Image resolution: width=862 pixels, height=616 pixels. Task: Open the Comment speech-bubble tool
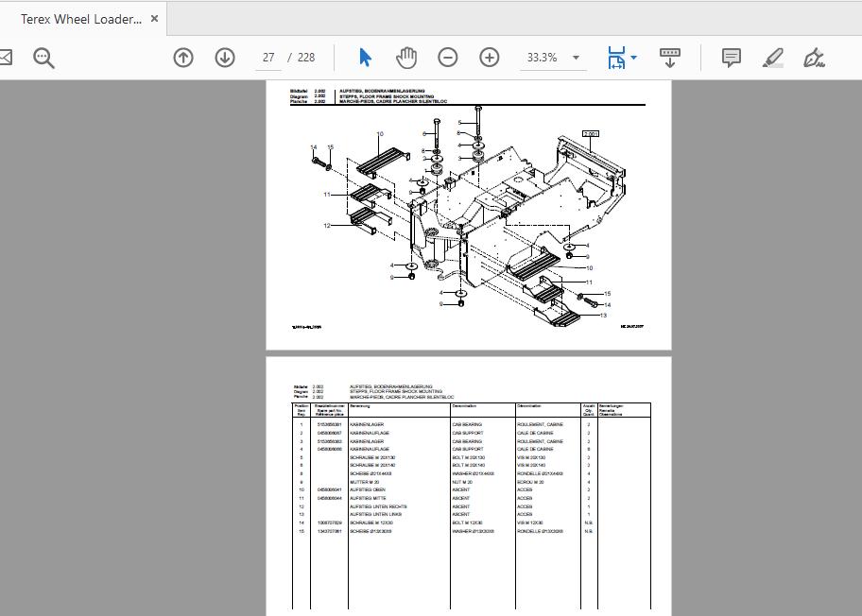(x=730, y=57)
